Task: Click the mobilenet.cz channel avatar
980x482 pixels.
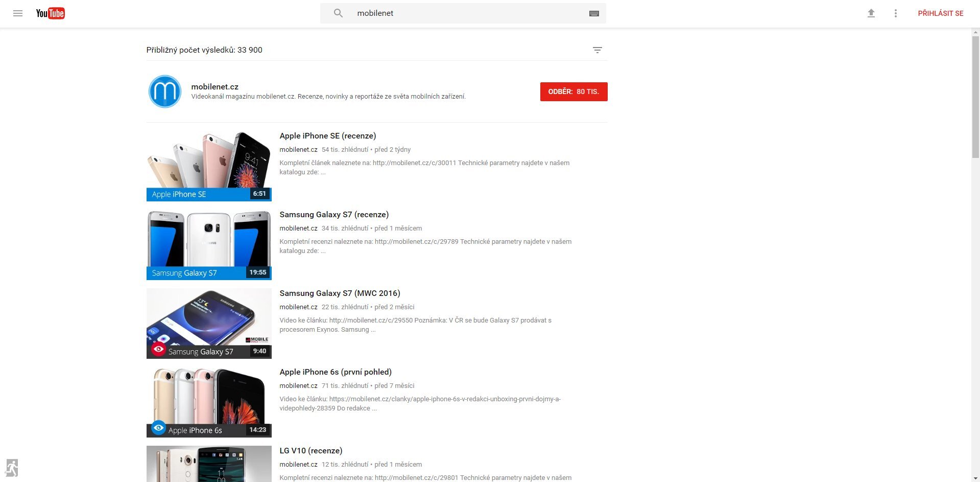Action: tap(164, 91)
